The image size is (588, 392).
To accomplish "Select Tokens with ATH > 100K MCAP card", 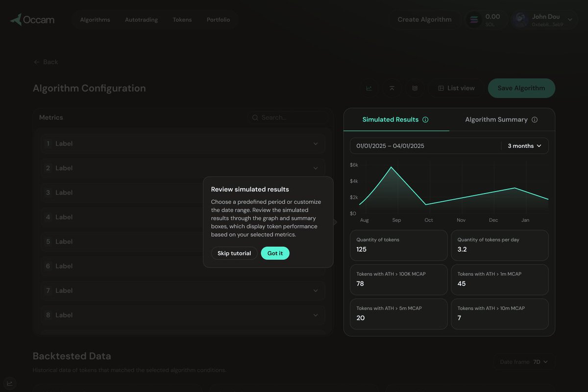I will point(399,280).
